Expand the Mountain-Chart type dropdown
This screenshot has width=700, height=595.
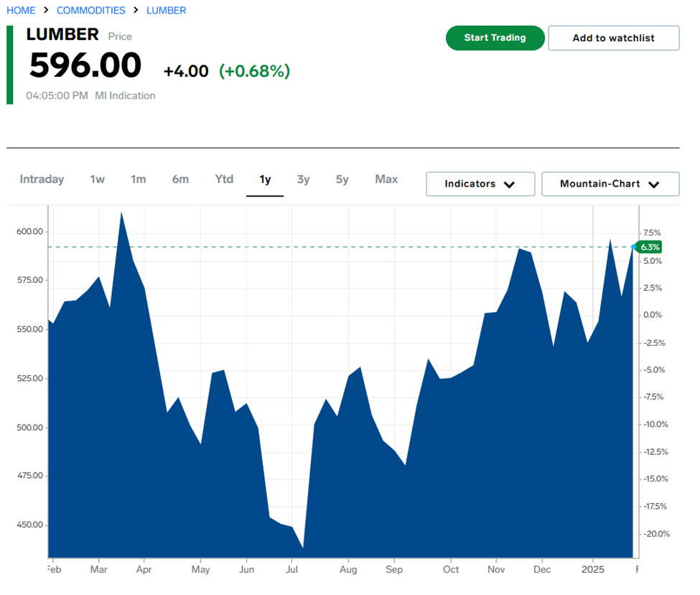tap(610, 184)
